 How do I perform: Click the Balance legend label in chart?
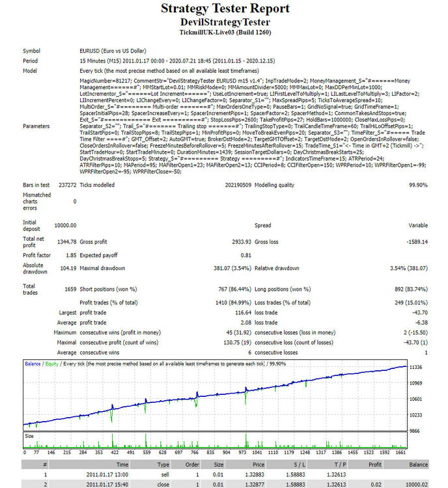click(33, 364)
